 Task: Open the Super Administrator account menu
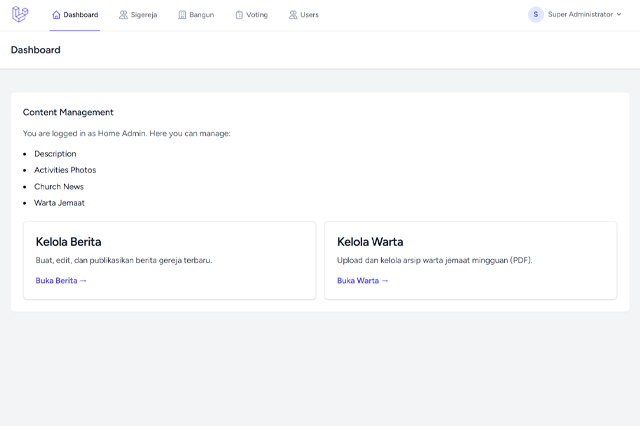[x=579, y=15]
